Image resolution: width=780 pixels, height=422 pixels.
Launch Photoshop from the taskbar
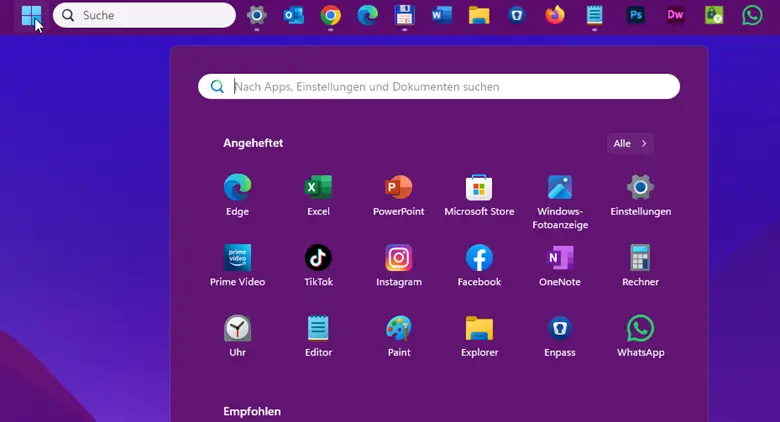click(x=635, y=15)
